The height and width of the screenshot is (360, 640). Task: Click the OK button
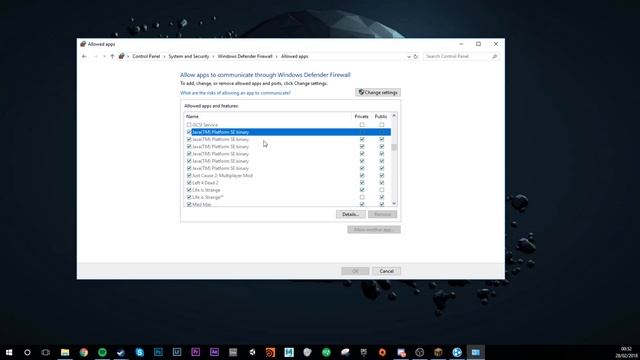point(355,271)
